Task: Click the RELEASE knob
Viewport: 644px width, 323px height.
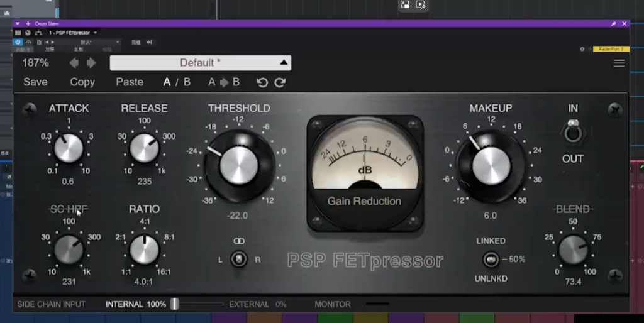Action: pos(144,148)
